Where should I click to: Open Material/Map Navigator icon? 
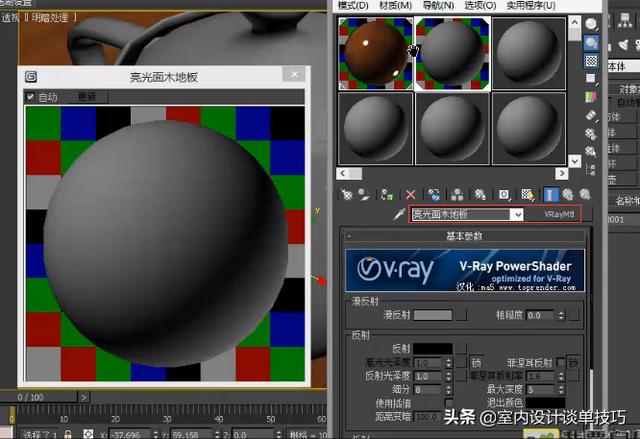[591, 169]
